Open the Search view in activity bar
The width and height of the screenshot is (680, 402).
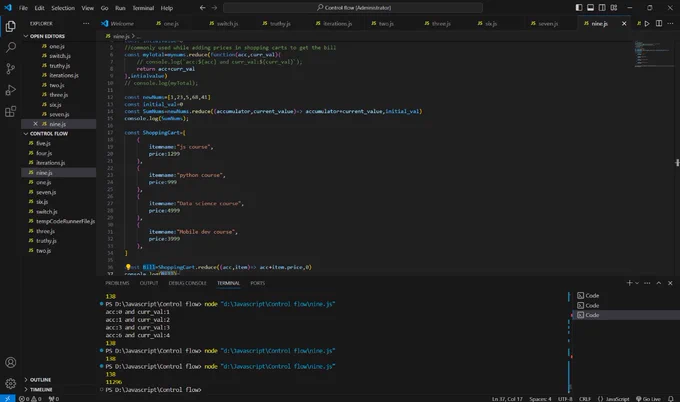pos(10,47)
